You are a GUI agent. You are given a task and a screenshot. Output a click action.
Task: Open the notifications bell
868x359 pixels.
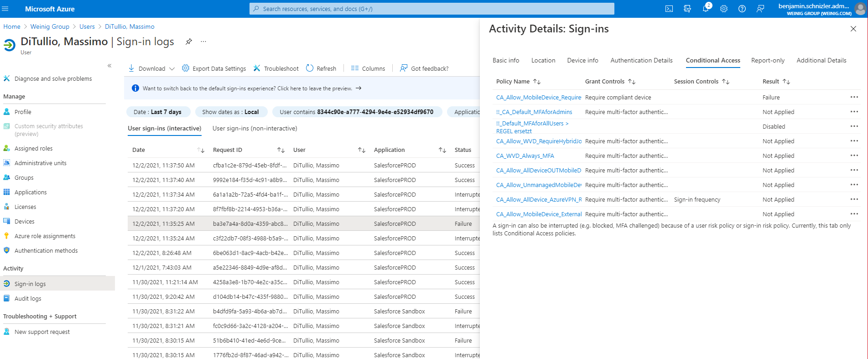coord(706,9)
